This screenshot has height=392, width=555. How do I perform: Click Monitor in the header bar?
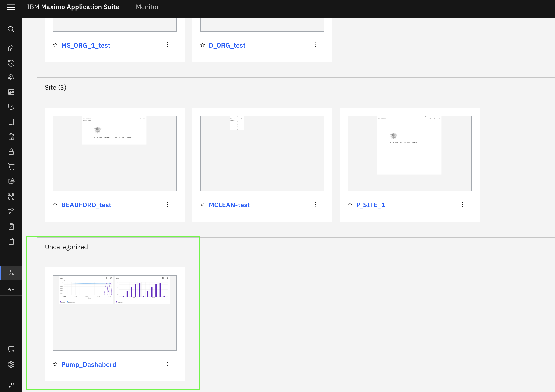point(147,7)
